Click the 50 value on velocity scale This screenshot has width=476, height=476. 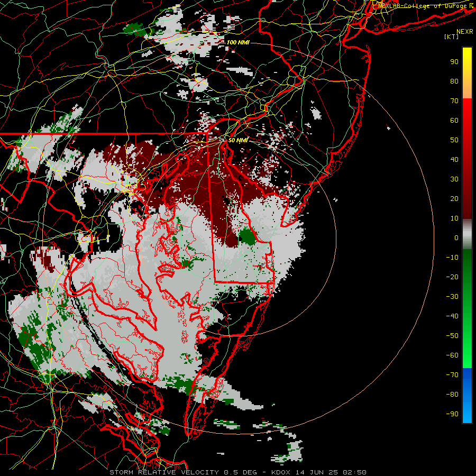454,140
